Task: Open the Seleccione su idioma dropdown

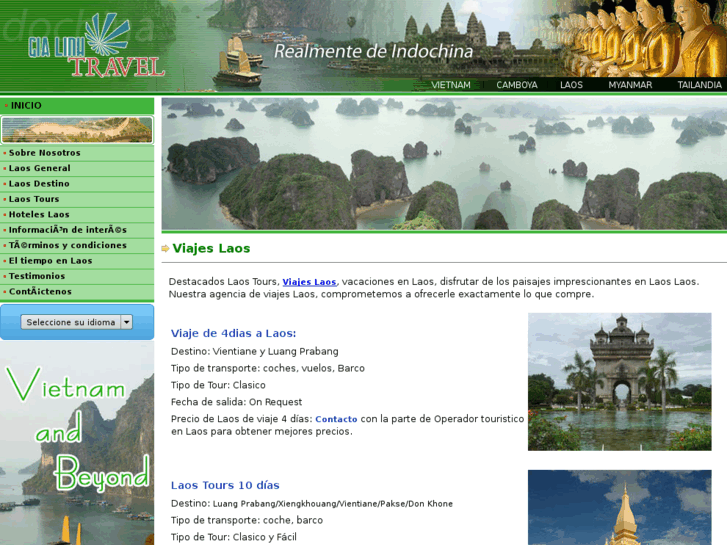Action: [x=77, y=322]
